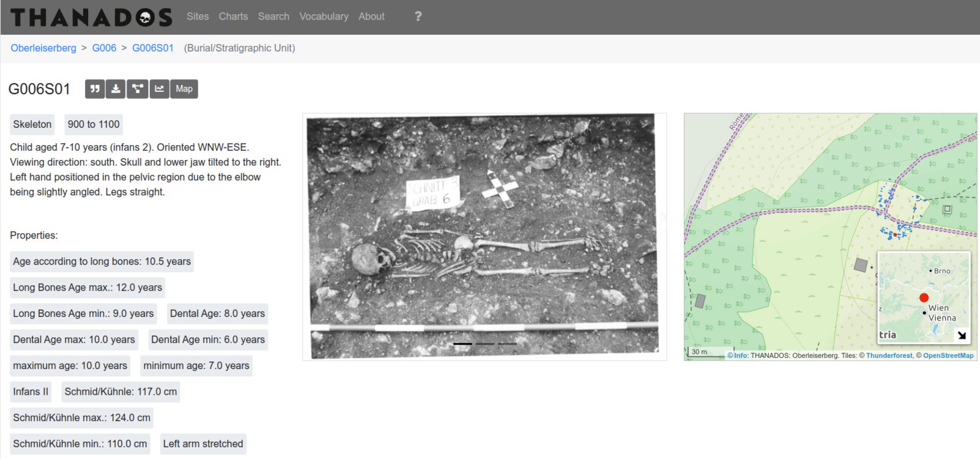Screen dimensions: 980x459
Task: Open the Charts menu item
Action: tap(233, 16)
